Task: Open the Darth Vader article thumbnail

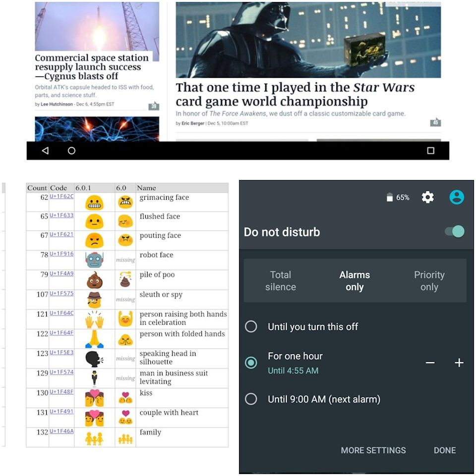Action: coord(308,40)
